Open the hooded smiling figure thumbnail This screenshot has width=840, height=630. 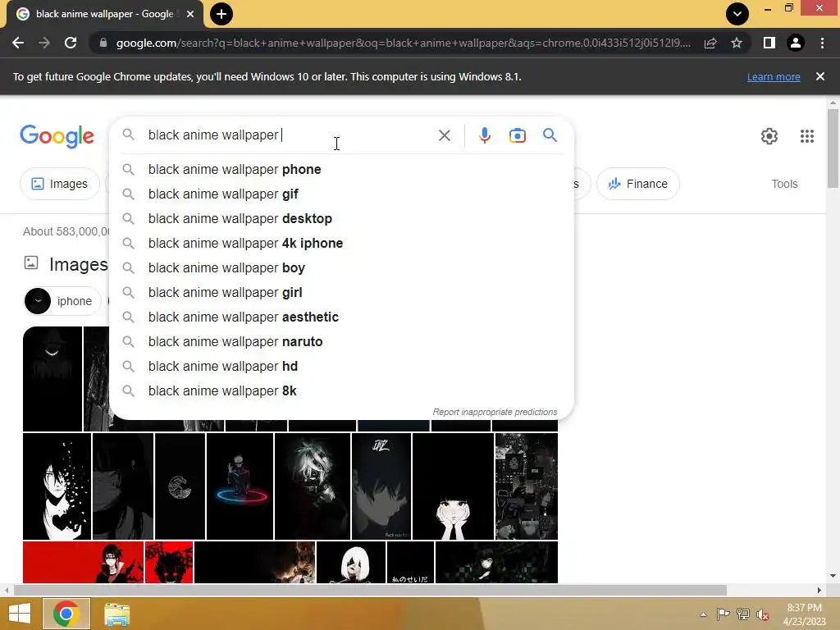[x=52, y=379]
